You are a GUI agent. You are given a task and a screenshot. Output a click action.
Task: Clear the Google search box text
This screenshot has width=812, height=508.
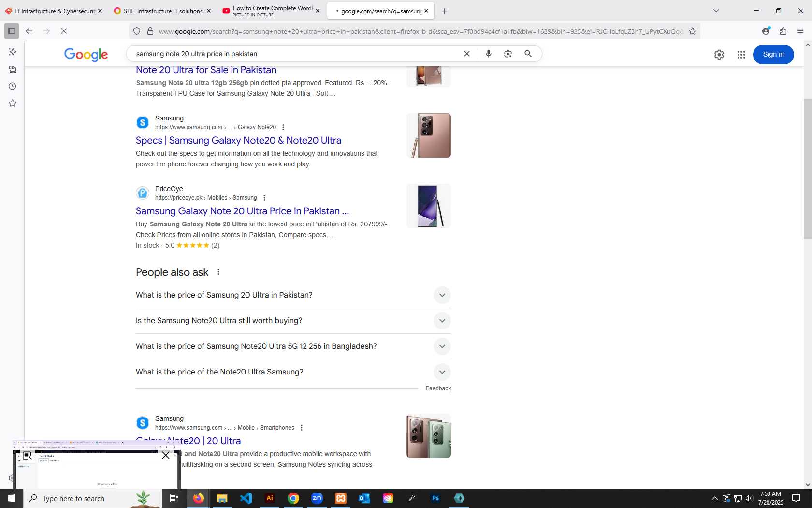pos(467,54)
